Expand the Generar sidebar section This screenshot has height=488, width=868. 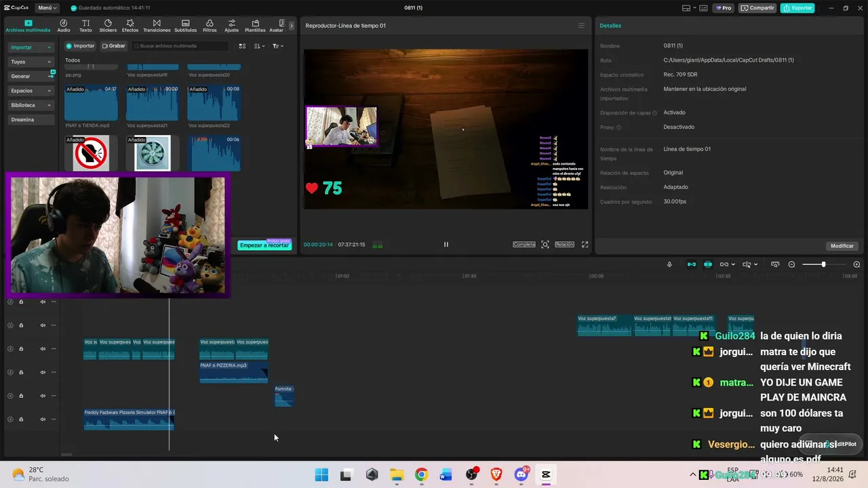[31, 76]
